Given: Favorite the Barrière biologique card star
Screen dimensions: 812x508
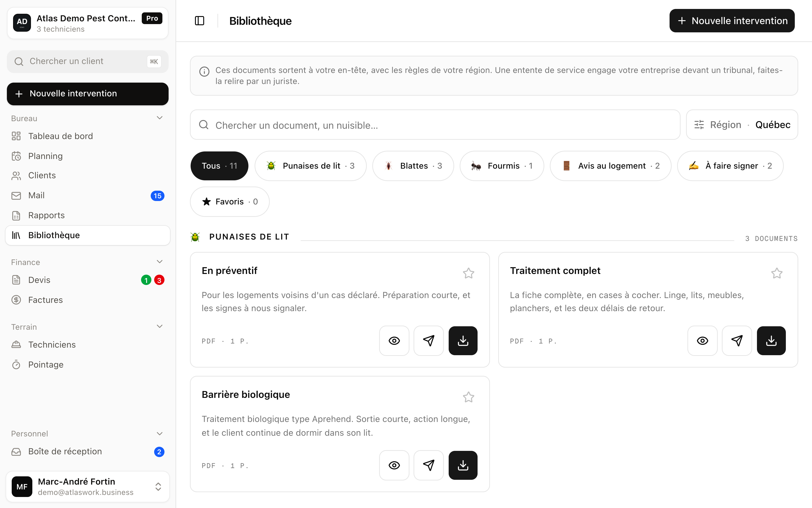Looking at the screenshot, I should pyautogui.click(x=468, y=397).
